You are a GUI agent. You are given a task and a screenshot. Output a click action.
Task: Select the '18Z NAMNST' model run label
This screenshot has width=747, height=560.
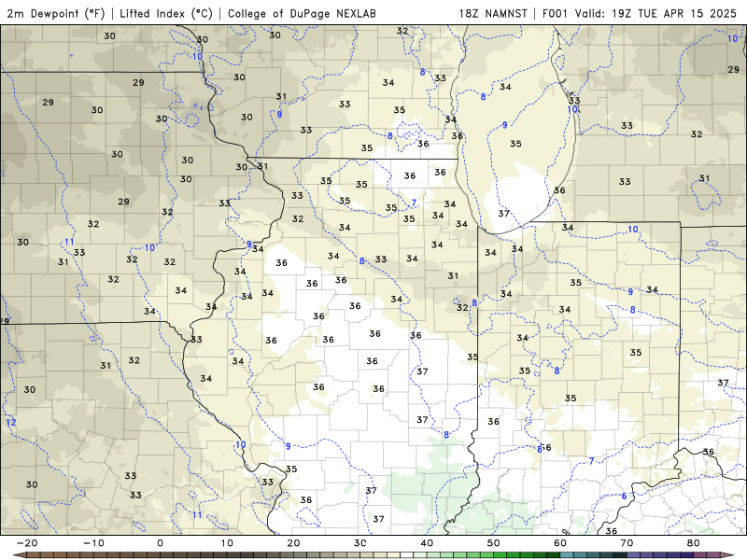tap(493, 13)
